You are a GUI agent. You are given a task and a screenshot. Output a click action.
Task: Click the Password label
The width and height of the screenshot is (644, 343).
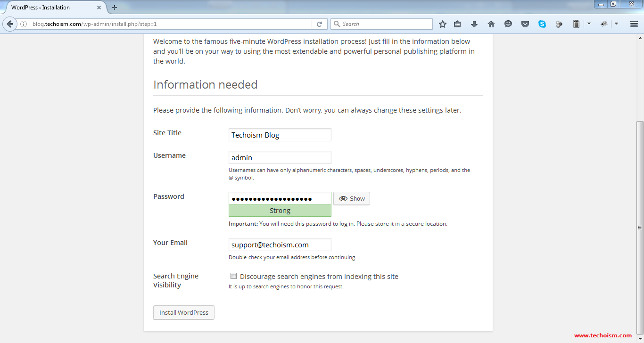click(x=169, y=196)
